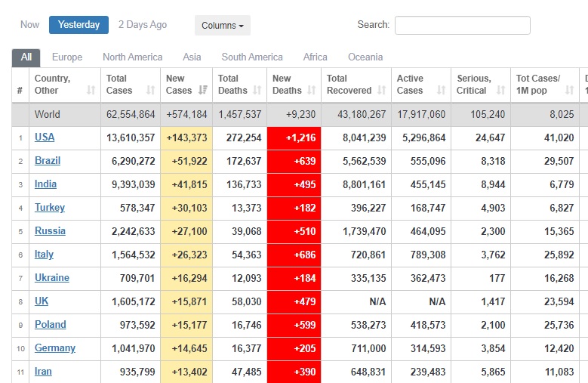
Task: Follow the Brazil country link
Action: (x=48, y=161)
